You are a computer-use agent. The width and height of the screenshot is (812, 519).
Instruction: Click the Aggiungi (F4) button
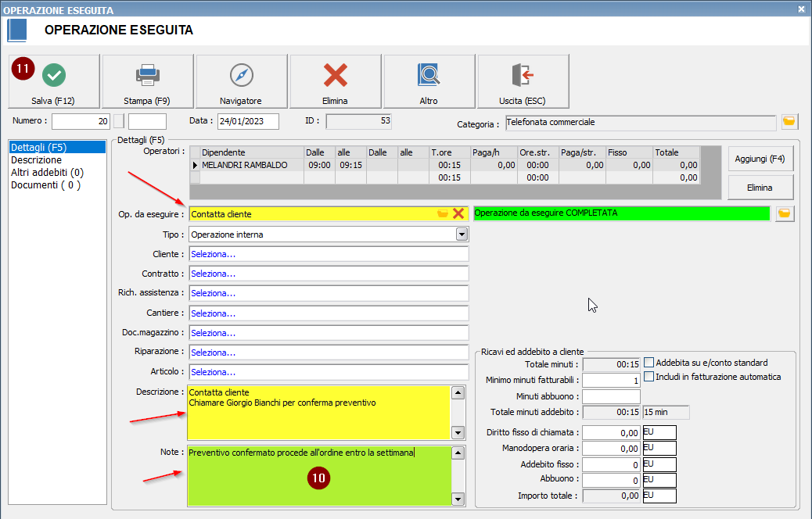point(760,159)
